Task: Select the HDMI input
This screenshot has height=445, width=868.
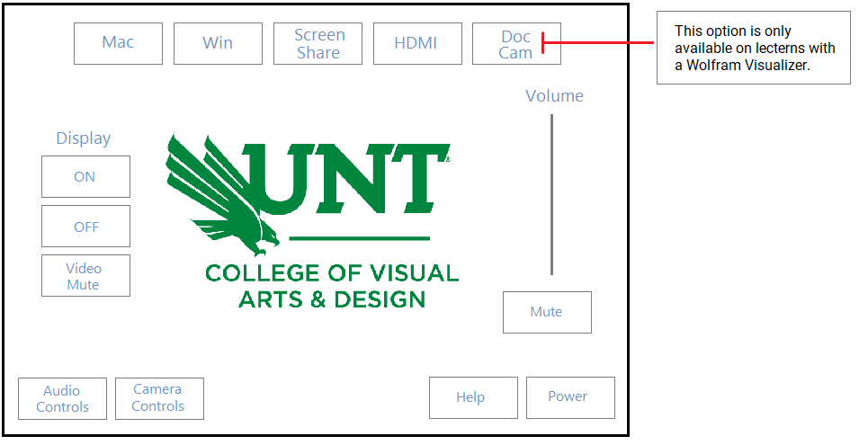Action: point(417,44)
